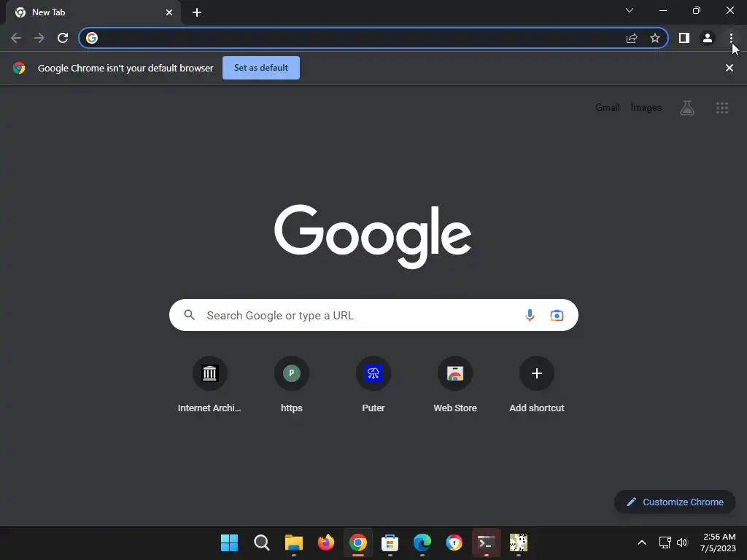The image size is (747, 560).
Task: Open the side panel
Action: [684, 38]
